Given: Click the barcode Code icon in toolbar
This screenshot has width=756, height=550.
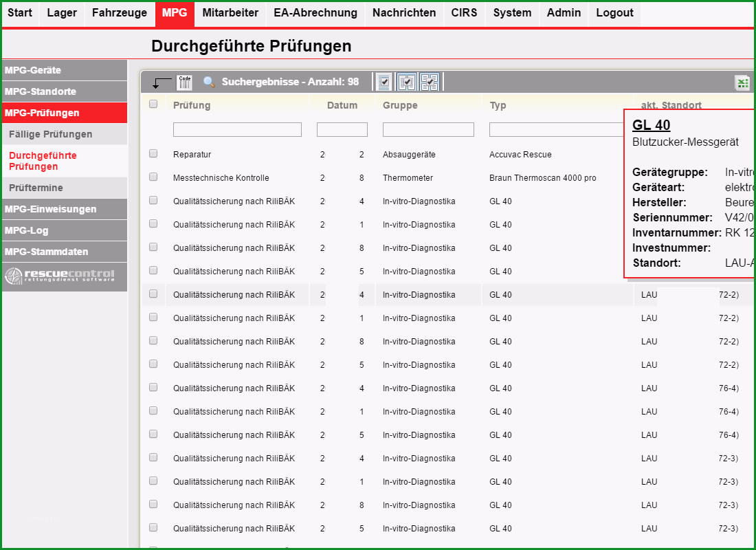Looking at the screenshot, I should pyautogui.click(x=184, y=82).
